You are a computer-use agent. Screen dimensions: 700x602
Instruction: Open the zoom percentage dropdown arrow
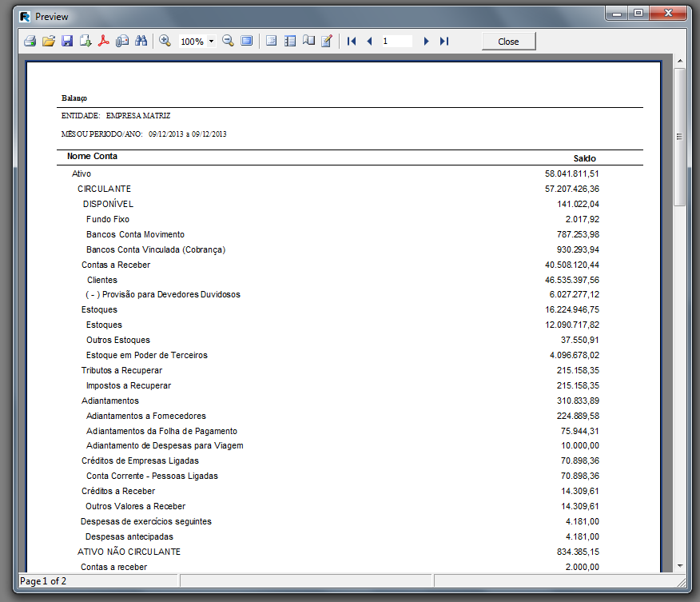(212, 42)
